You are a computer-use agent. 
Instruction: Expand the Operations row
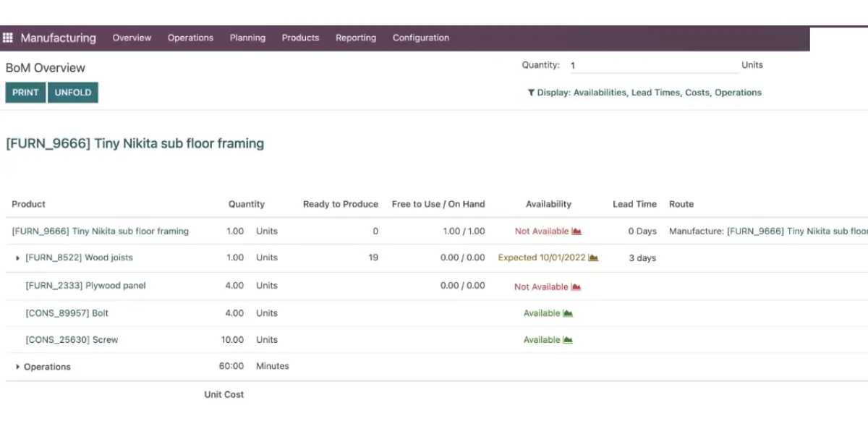coord(18,367)
